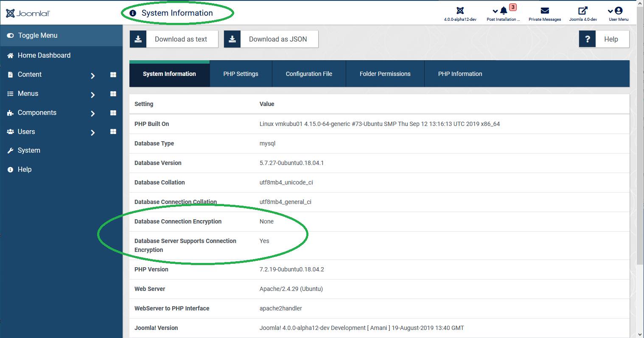Click the Database Connection Encryption label
Image resolution: width=644 pixels, height=338 pixels.
(178, 221)
